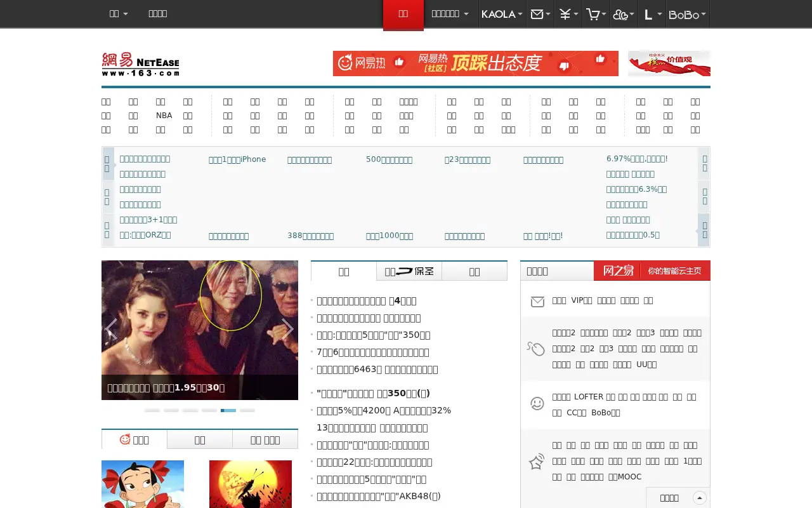This screenshot has height=508, width=812.
Task: Open the iPhone promo link
Action: pos(237,159)
